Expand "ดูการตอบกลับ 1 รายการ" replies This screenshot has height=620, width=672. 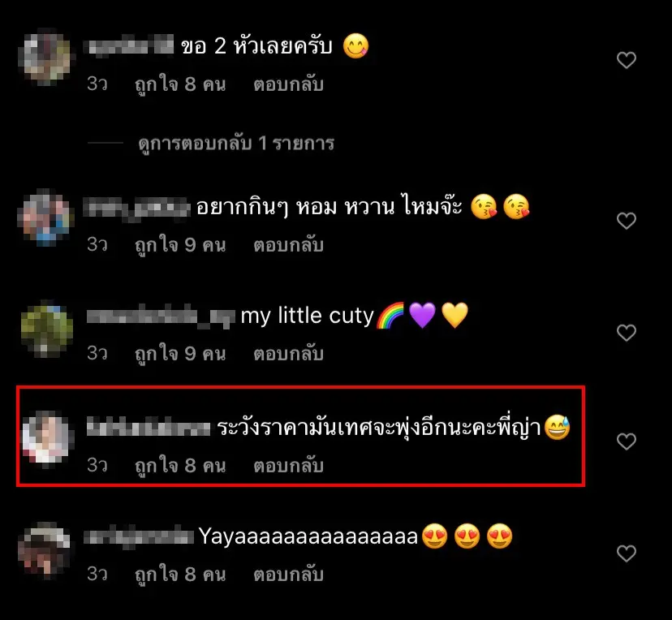[x=236, y=144]
